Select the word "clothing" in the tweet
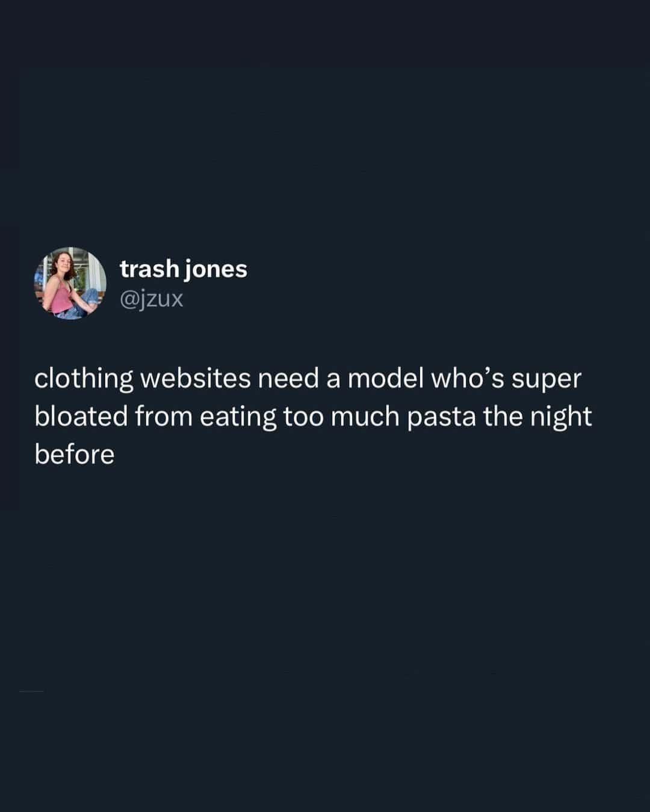This screenshot has width=650, height=812. (x=84, y=379)
